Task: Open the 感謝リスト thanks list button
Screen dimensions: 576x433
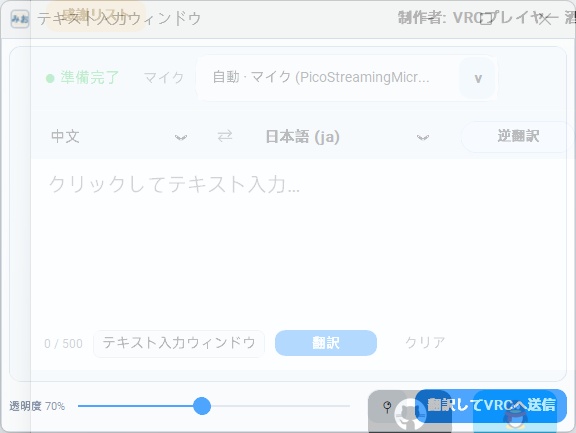Action: tap(96, 15)
